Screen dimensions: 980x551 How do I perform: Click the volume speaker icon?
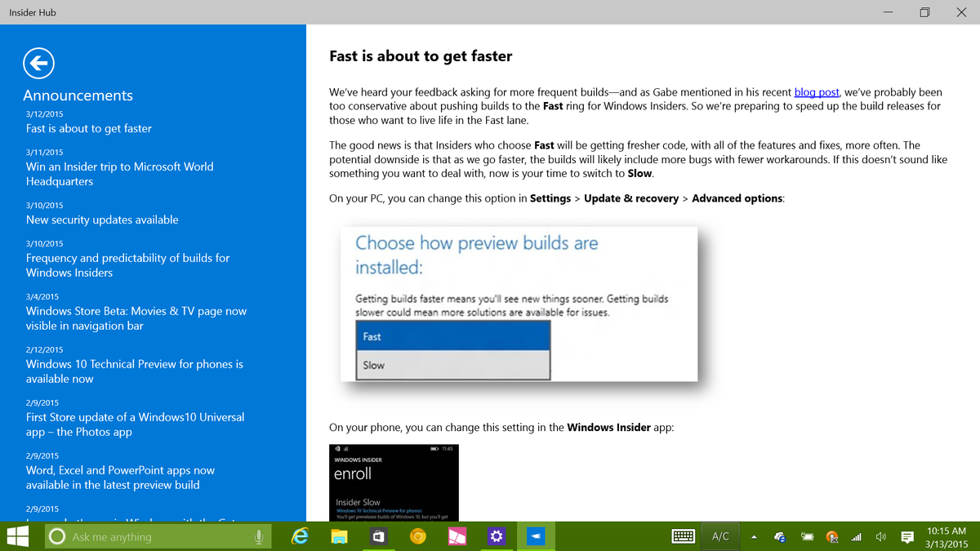click(880, 536)
